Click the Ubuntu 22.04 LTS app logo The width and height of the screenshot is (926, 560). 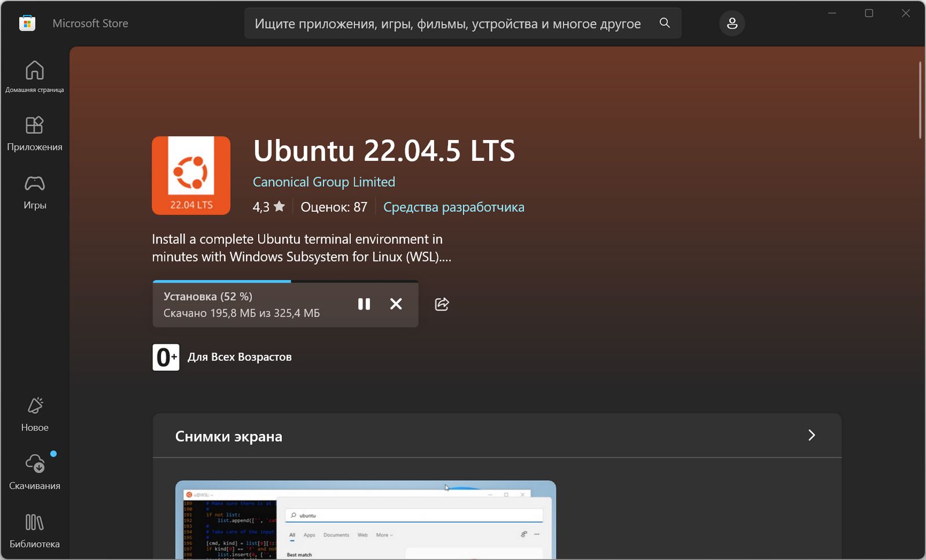pos(191,175)
